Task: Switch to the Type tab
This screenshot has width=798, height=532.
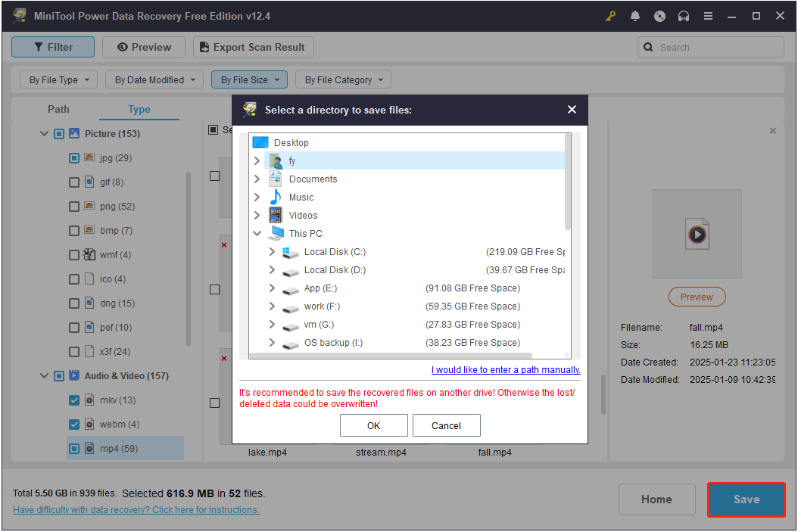Action: (139, 109)
